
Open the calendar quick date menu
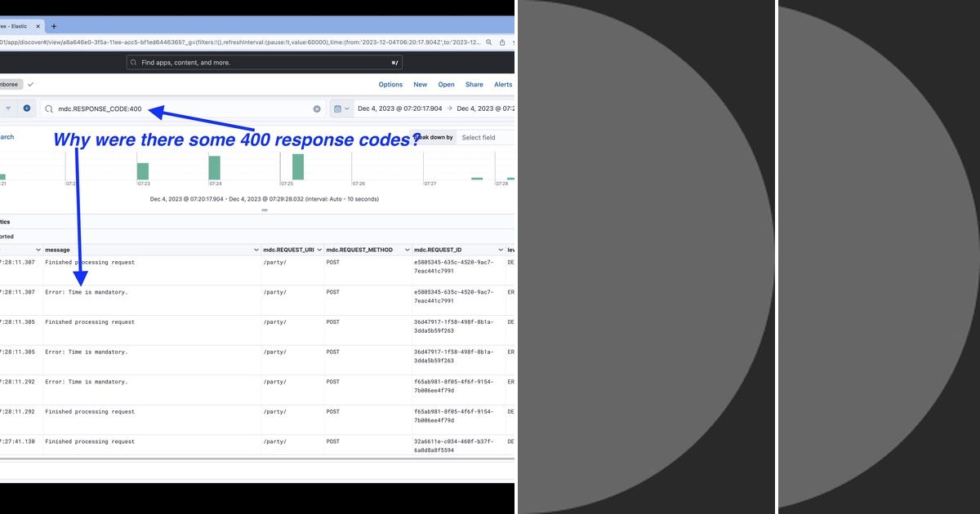pyautogui.click(x=341, y=109)
